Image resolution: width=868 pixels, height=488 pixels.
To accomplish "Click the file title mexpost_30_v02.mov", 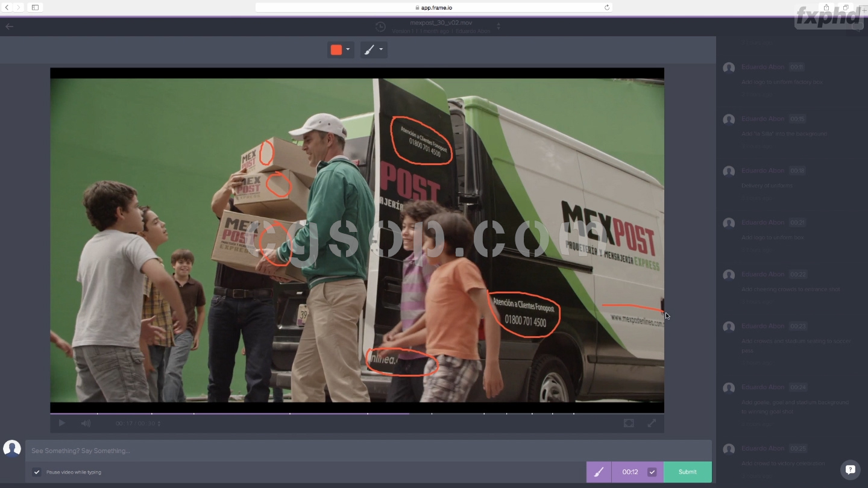I will coord(441,23).
